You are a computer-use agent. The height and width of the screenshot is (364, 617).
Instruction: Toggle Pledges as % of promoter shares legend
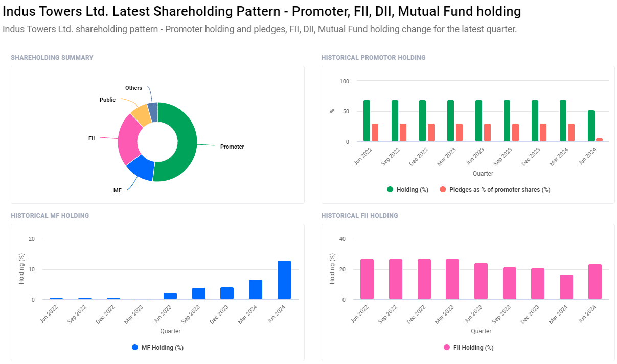495,190
